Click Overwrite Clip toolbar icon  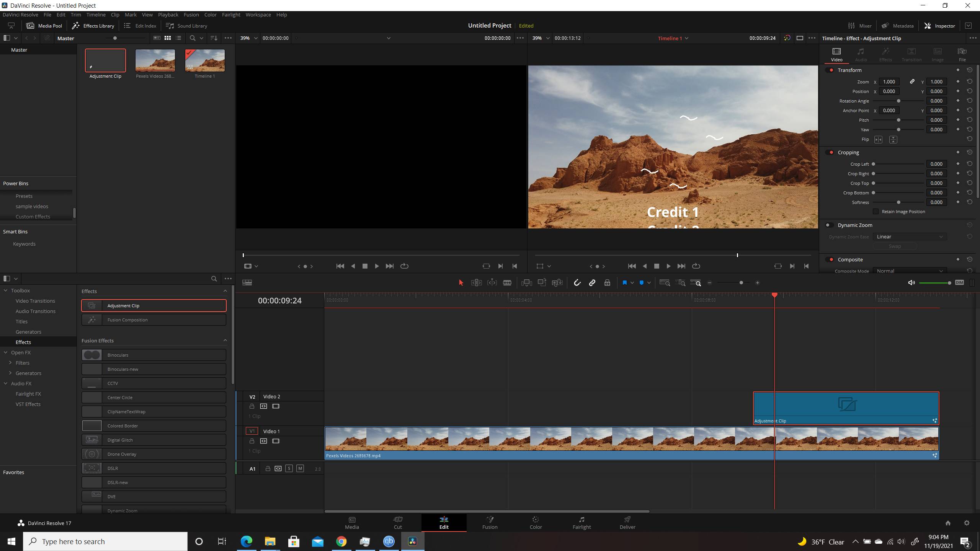542,283
